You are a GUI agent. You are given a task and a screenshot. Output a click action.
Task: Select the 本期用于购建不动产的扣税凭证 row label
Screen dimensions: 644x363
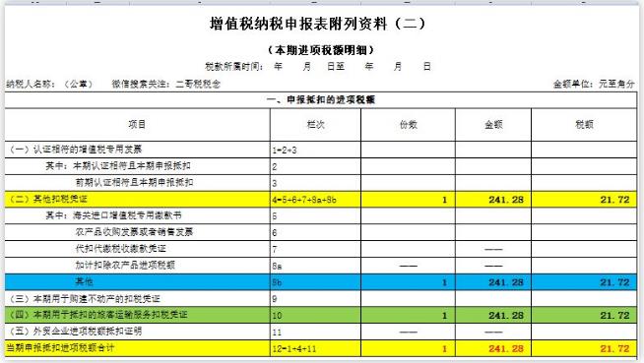(x=137, y=299)
